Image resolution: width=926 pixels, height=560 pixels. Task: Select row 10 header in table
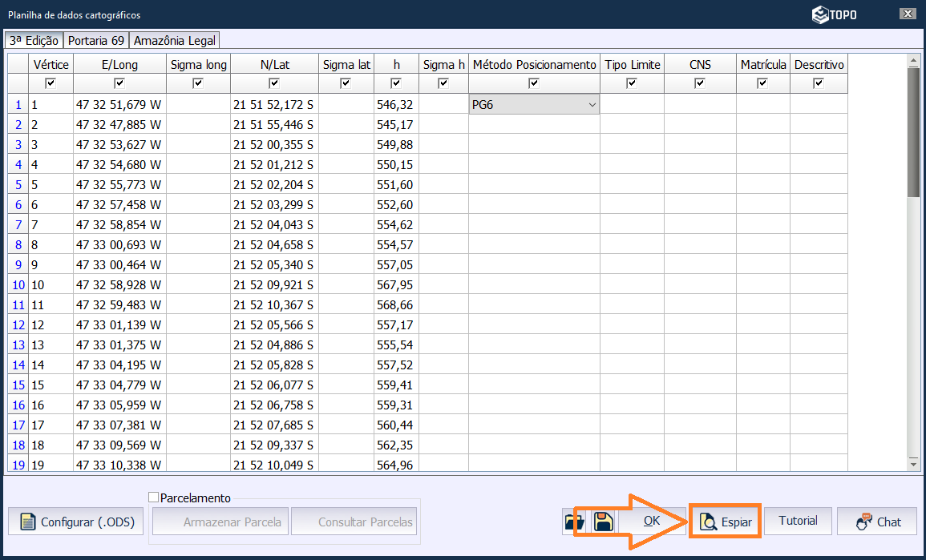[x=18, y=284]
